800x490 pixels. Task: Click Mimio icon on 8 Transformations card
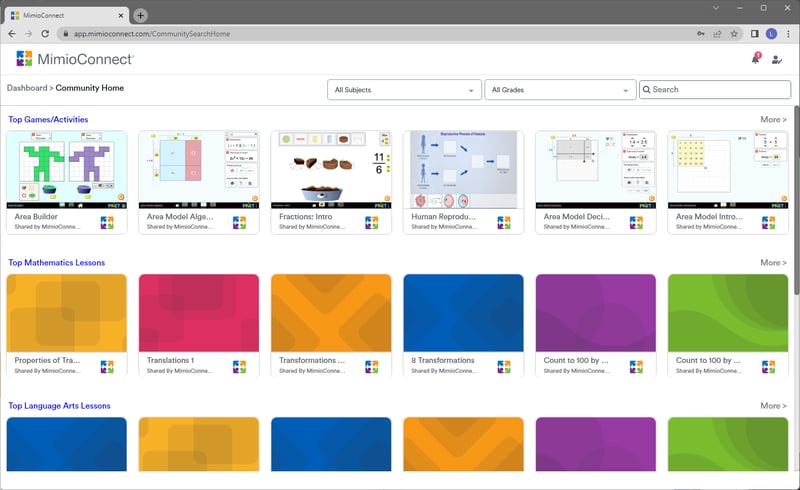coord(504,366)
